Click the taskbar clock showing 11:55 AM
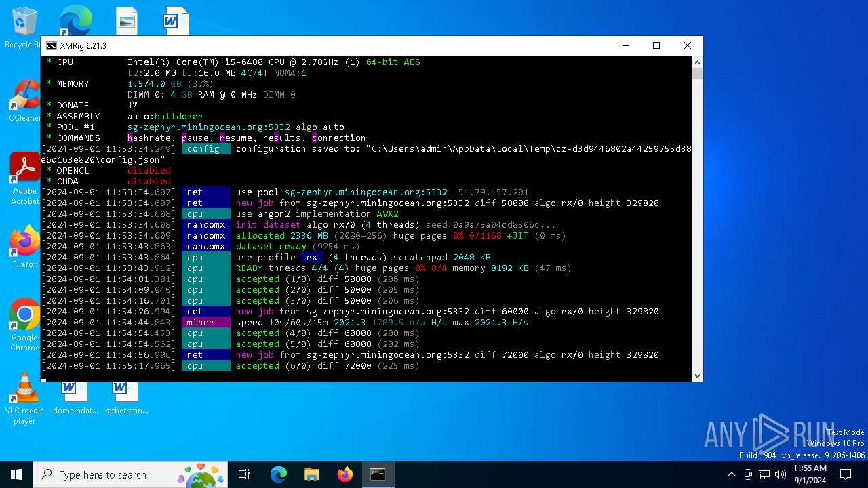 pos(810,474)
